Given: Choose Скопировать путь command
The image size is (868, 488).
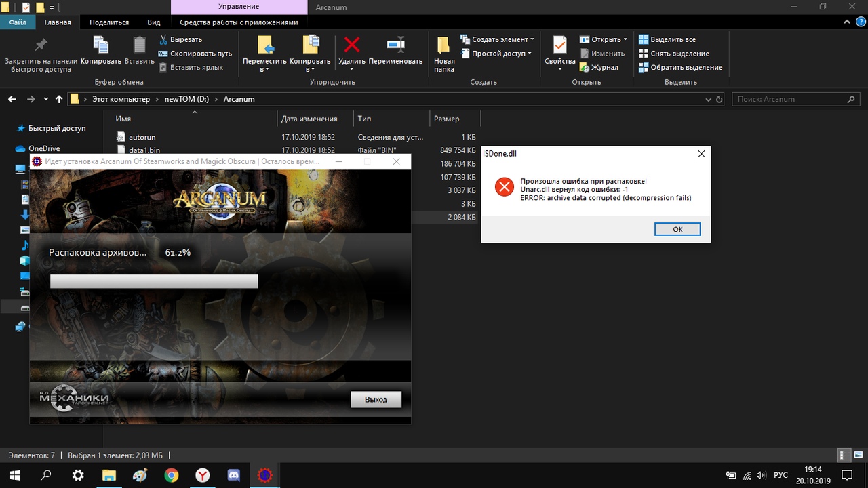Looking at the screenshot, I should coord(195,54).
